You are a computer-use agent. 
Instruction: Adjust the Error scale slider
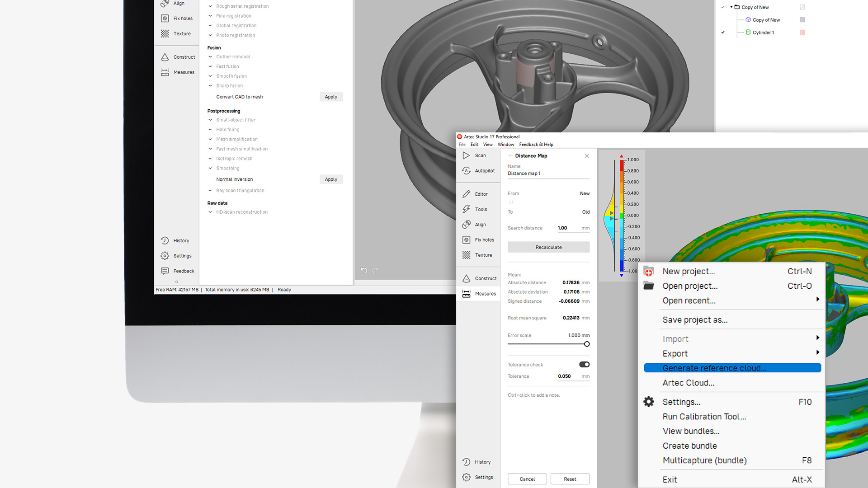coord(586,344)
